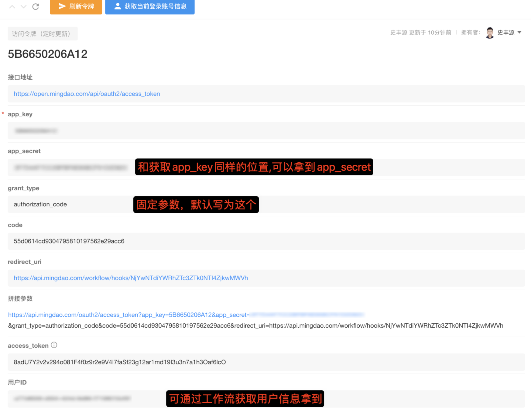Click the code field value

coord(69,241)
